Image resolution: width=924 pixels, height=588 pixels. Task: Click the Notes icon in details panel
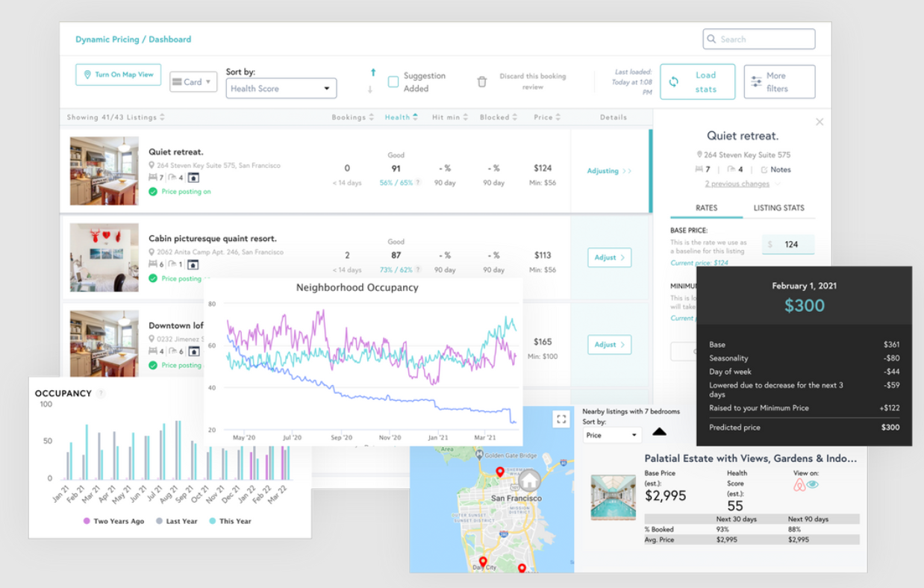(x=764, y=170)
